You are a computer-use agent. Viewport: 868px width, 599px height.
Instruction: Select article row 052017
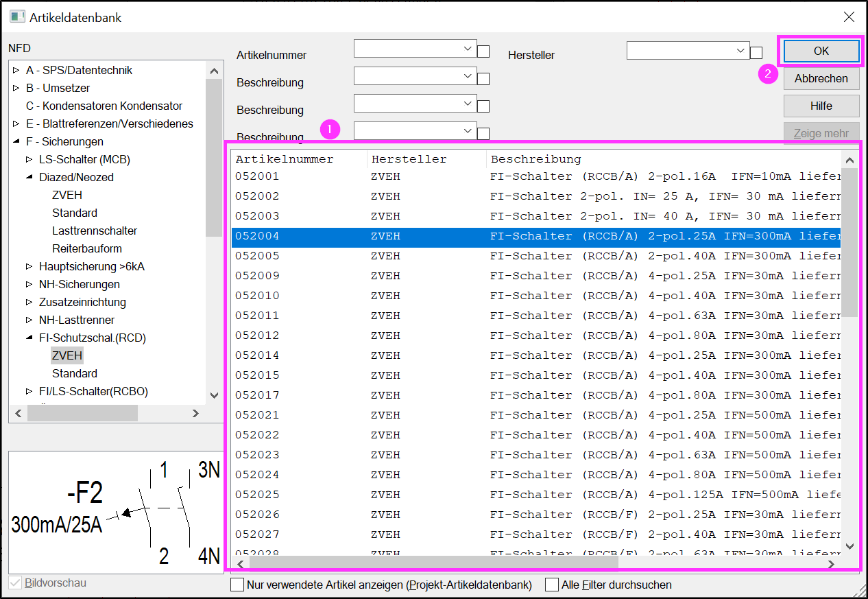pos(536,395)
